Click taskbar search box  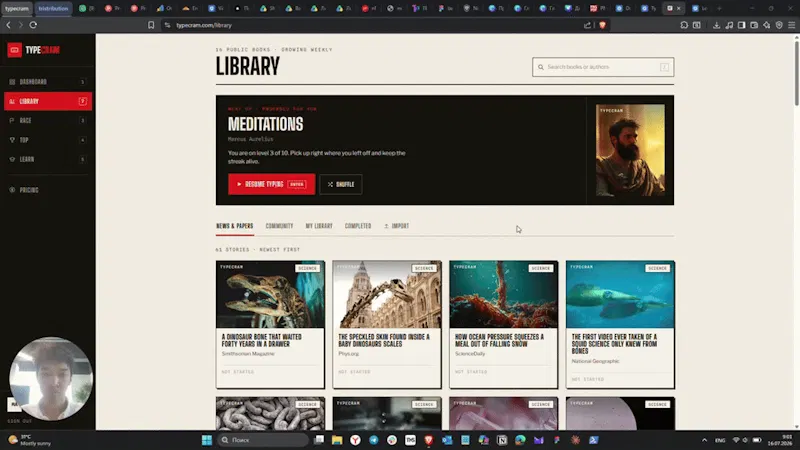(264, 440)
